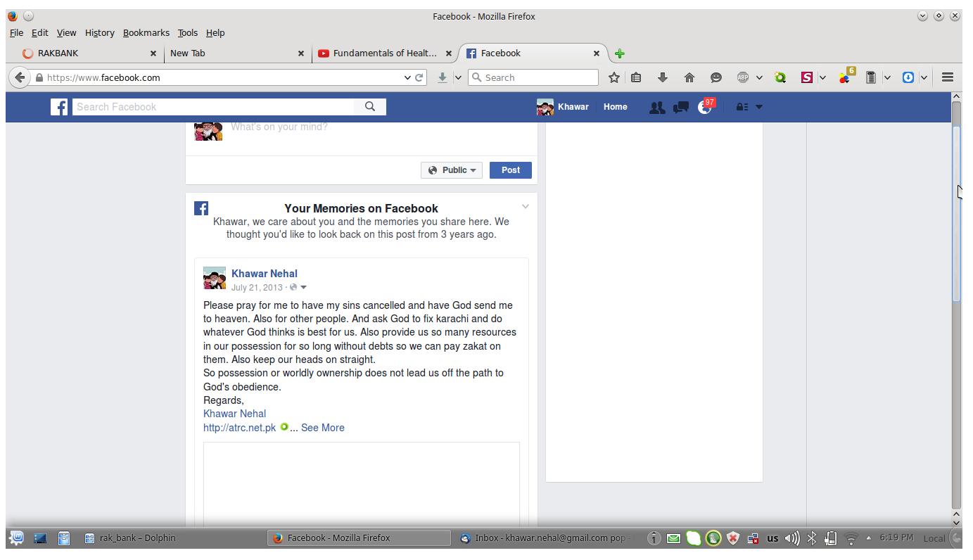Screen dimensions: 973x560
Task: Click the colorful extension icon with badge 6
Action: click(x=846, y=76)
